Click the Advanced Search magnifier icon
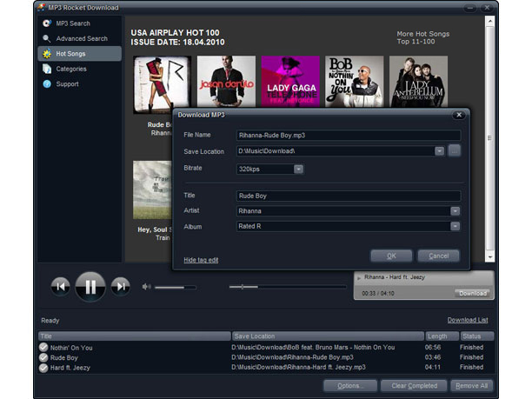 click(47, 38)
